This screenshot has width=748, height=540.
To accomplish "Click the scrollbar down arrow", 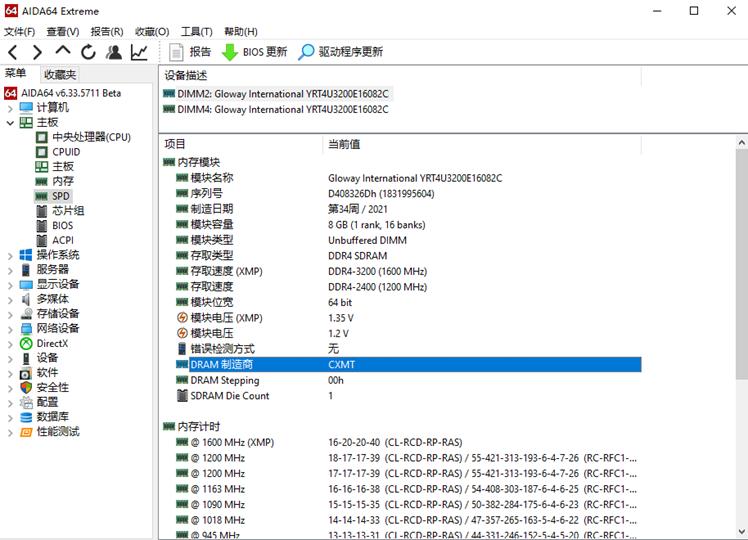I will pos(741,531).
